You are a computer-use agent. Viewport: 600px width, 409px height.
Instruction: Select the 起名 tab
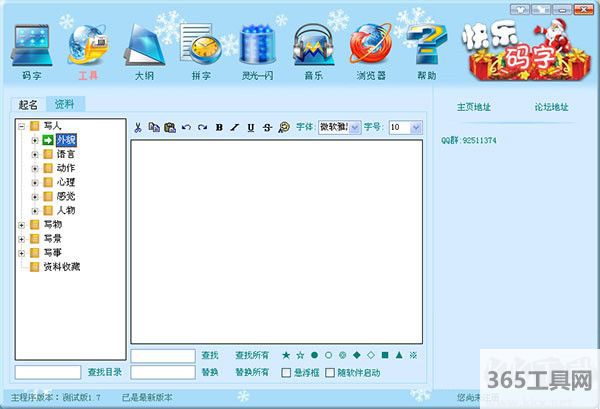coord(28,104)
